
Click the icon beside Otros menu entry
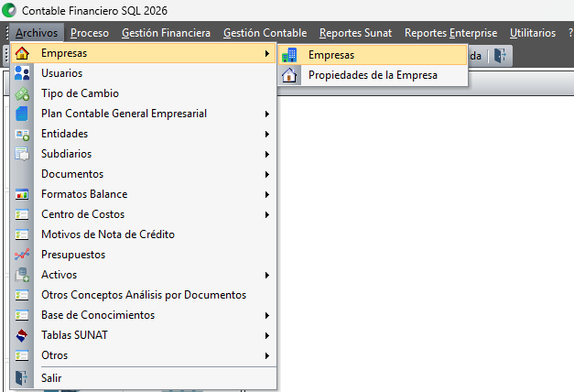(22, 355)
